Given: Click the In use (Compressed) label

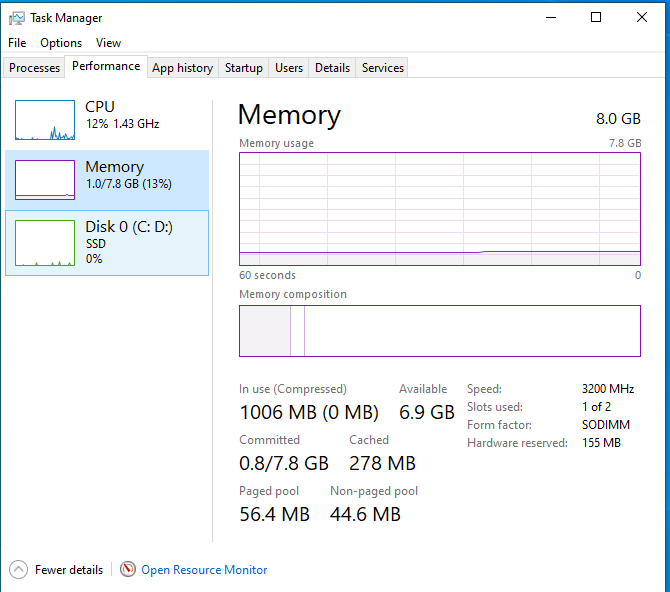Looking at the screenshot, I should pos(293,389).
